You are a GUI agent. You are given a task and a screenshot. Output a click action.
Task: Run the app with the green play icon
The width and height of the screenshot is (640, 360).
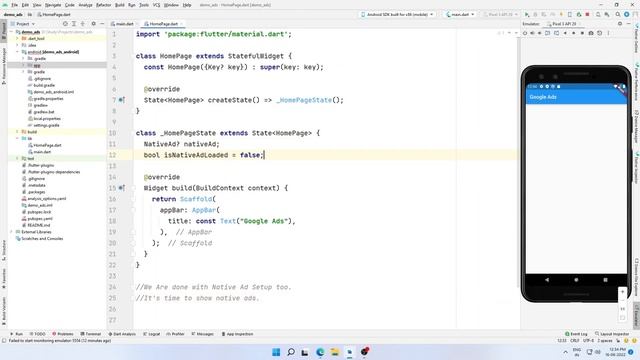(527, 14)
